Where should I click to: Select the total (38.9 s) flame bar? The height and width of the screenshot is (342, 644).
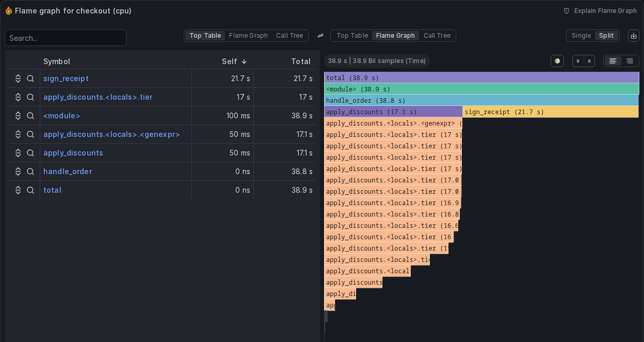(481, 77)
